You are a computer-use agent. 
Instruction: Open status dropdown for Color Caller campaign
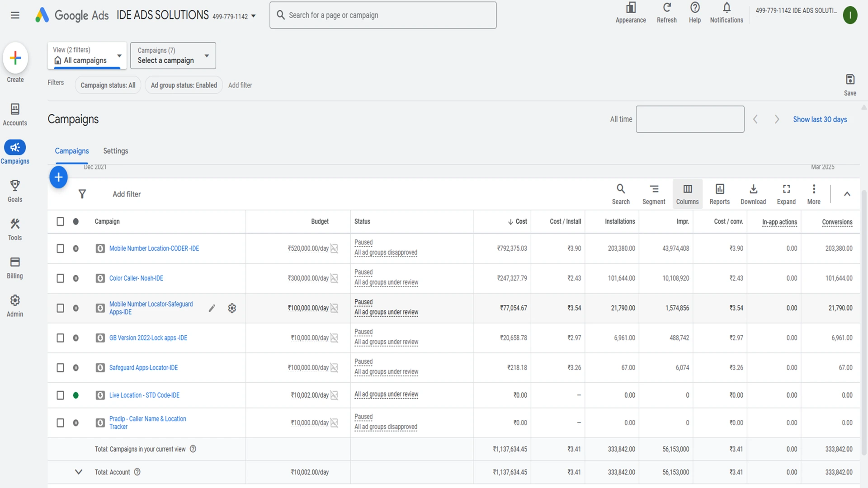[x=75, y=278]
